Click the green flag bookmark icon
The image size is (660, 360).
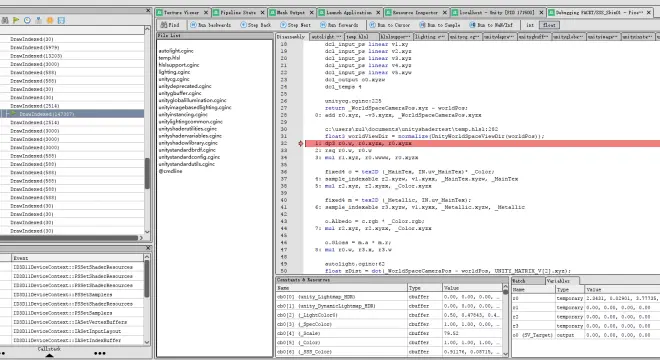pyautogui.click(x=16, y=20)
